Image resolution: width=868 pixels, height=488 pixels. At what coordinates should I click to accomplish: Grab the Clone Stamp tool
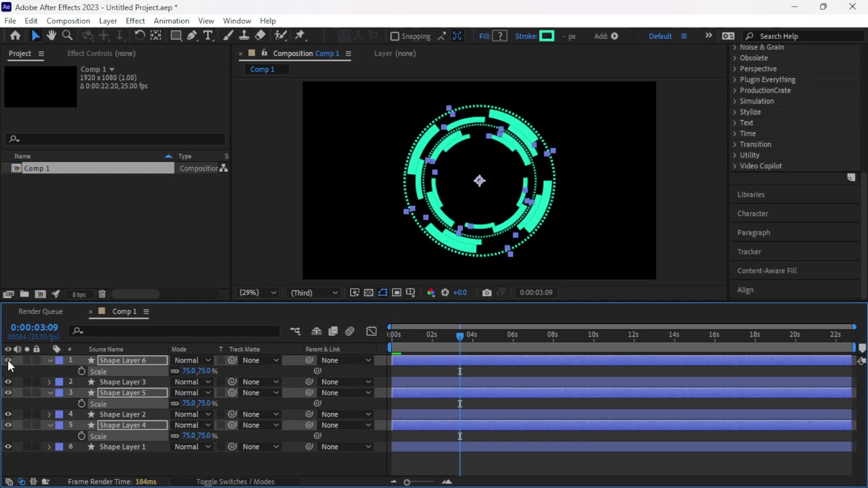coord(244,36)
